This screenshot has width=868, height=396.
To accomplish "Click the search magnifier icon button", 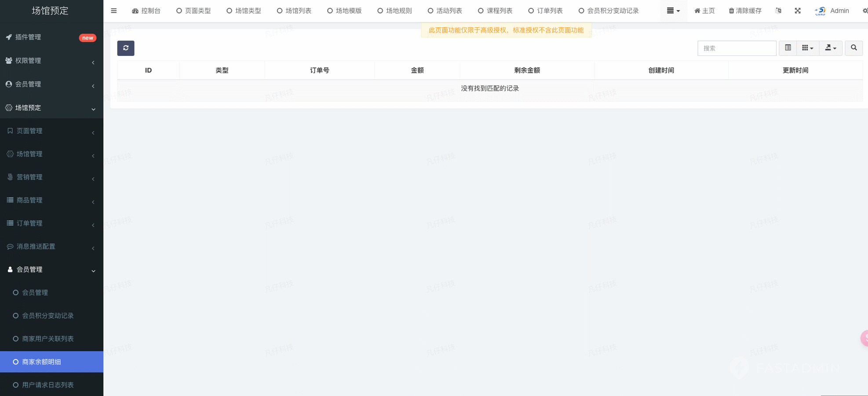I will point(853,48).
